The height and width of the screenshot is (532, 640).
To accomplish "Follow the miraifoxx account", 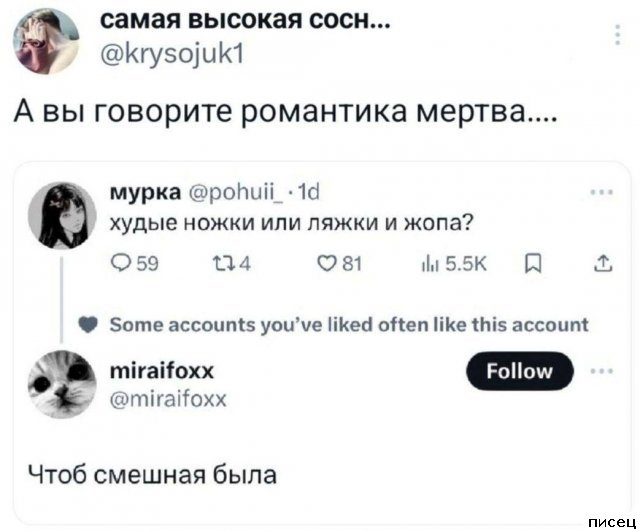I will click(x=520, y=371).
